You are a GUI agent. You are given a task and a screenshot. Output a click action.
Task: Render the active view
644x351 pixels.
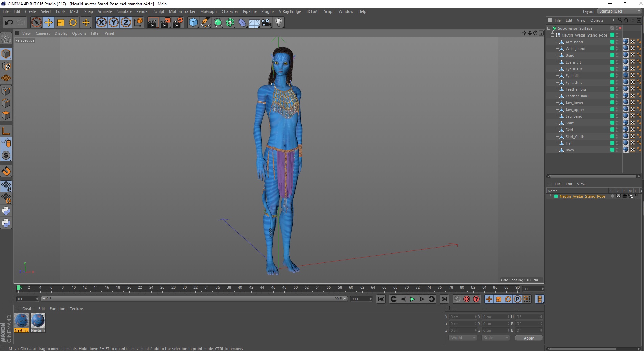click(x=153, y=22)
